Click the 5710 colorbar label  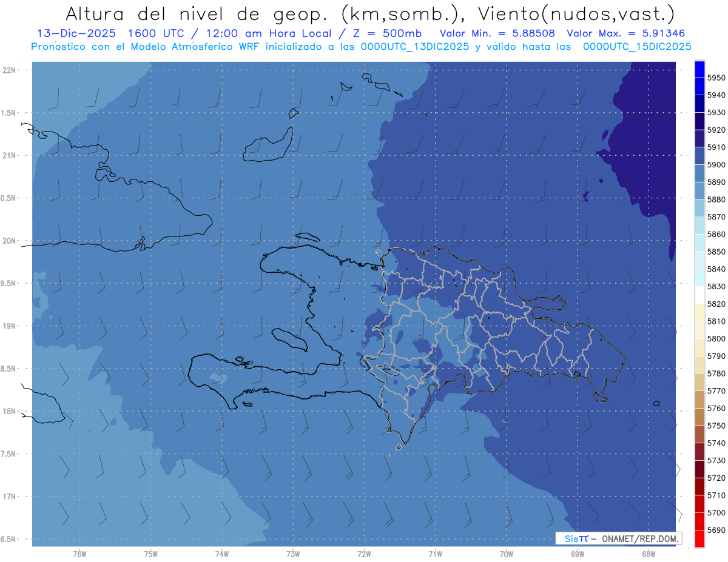coord(716,495)
